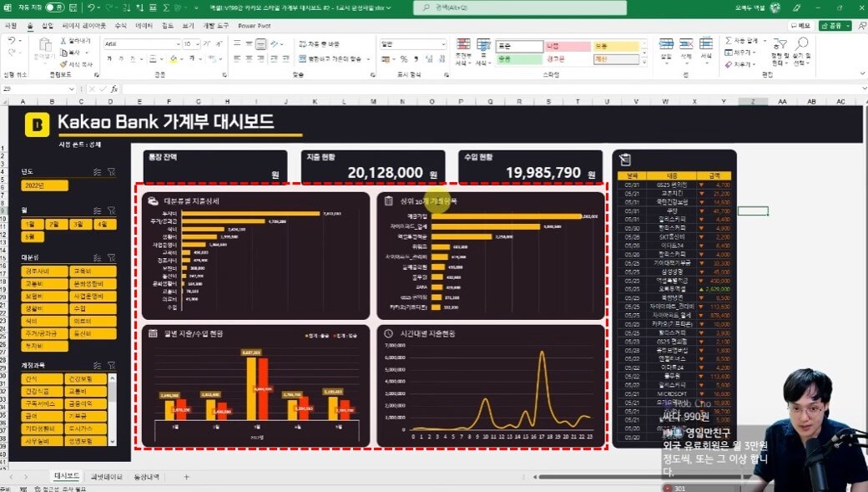Open the Power Pivot ribbon tab
Image resolution: width=868 pixels, height=492 pixels.
click(x=255, y=26)
